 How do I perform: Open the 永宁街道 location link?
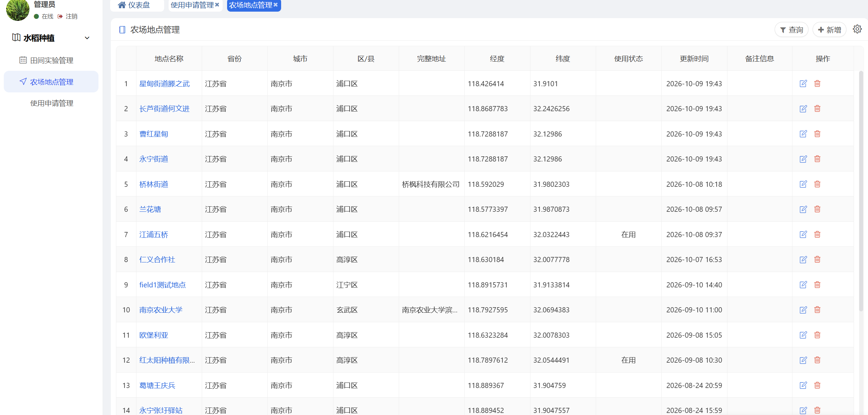[154, 159]
